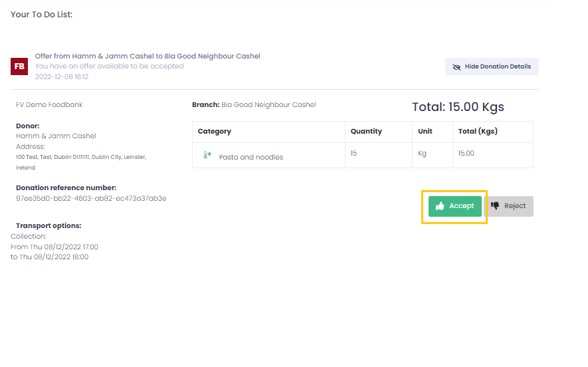Screen dimensions: 588x367
Task: Click the Bia Good Neighbour Cashel branch name
Action: tap(268, 104)
